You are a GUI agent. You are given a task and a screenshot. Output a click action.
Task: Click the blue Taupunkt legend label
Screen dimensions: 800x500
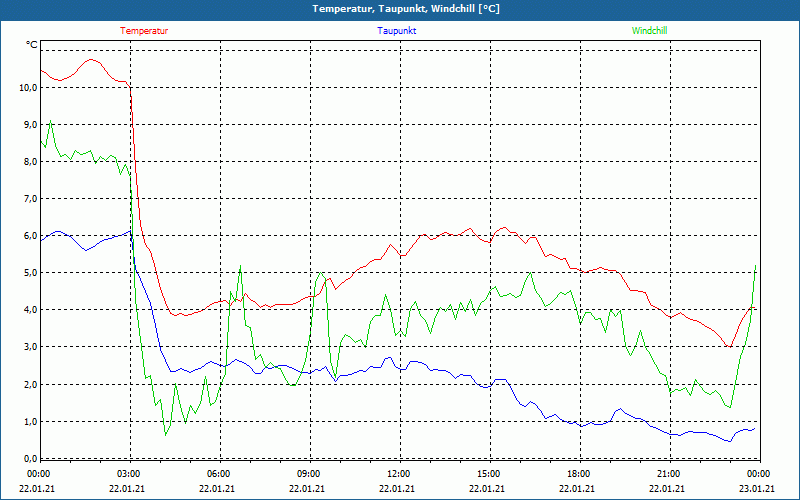point(396,31)
